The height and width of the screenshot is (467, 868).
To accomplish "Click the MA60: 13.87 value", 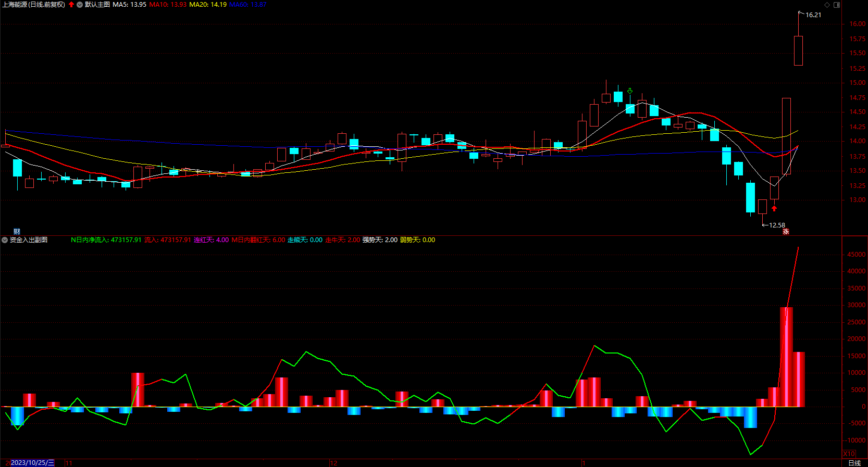I will [x=248, y=5].
